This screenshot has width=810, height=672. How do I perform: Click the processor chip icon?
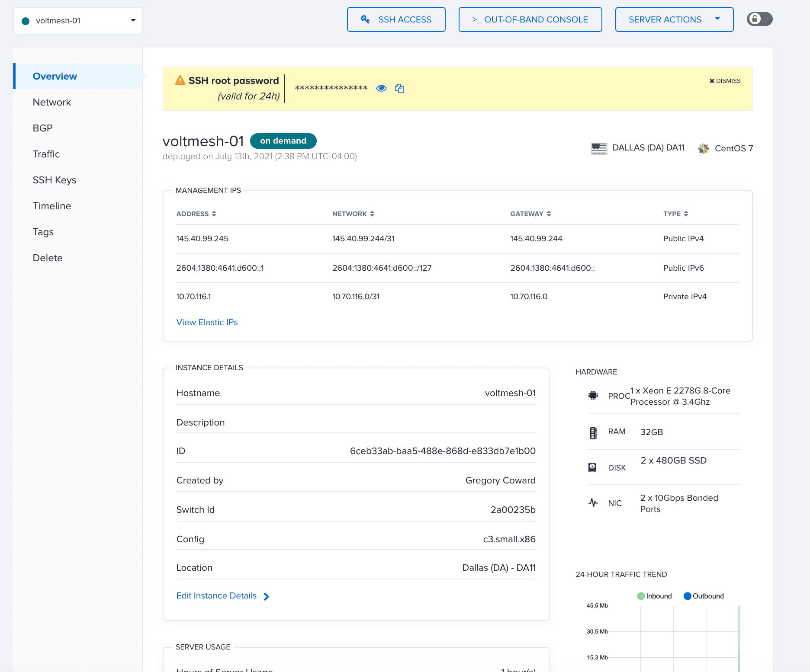(x=593, y=395)
